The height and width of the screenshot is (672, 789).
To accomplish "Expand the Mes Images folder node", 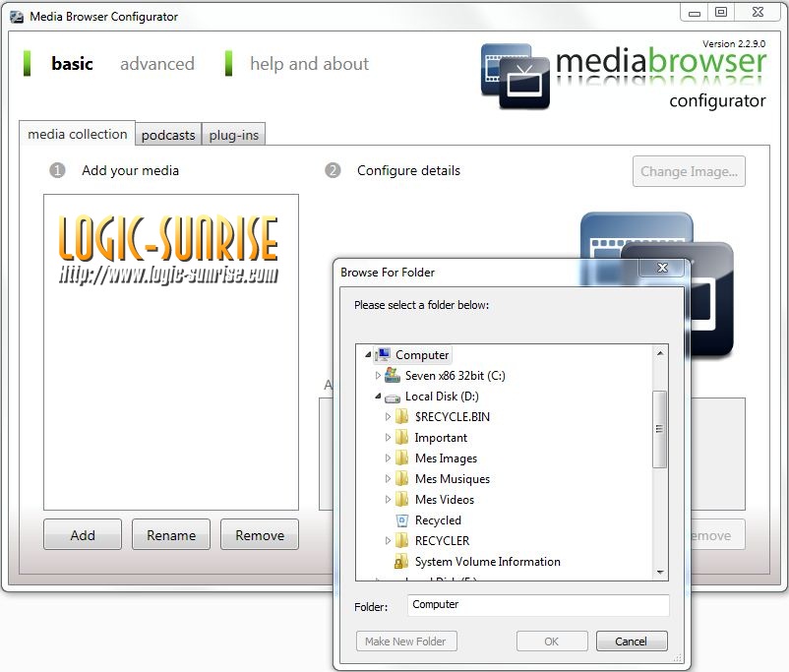I will pyautogui.click(x=388, y=458).
